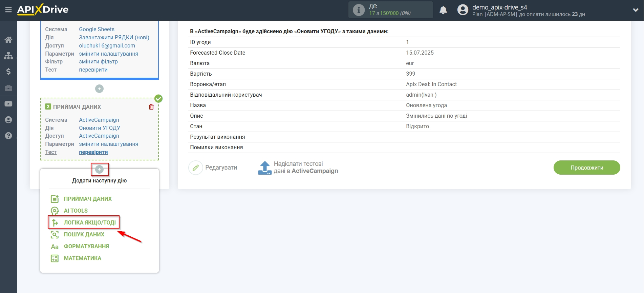Open the user profile icon in sidebar
The width and height of the screenshot is (644, 293).
8,120
